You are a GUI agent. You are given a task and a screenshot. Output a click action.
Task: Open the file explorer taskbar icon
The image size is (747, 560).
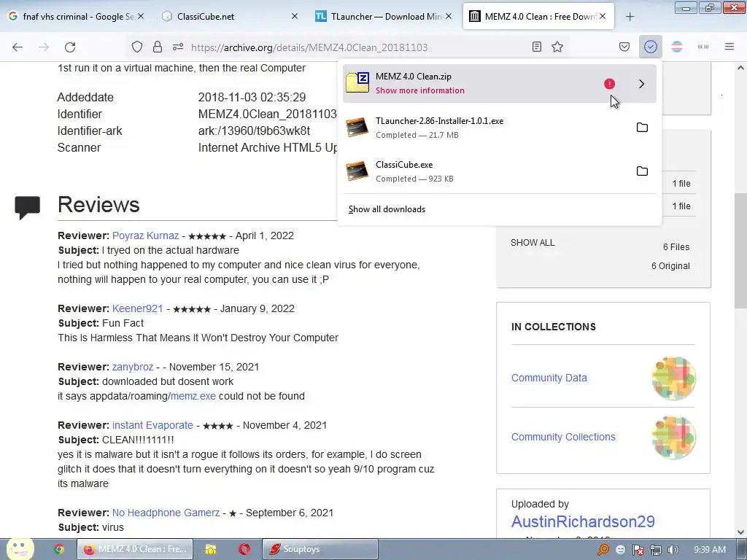click(210, 549)
